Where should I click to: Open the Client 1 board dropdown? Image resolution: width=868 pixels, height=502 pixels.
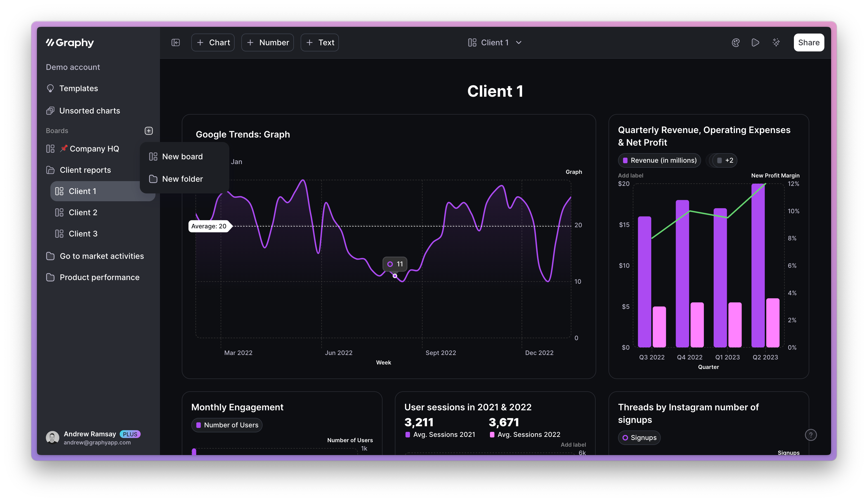tap(495, 42)
